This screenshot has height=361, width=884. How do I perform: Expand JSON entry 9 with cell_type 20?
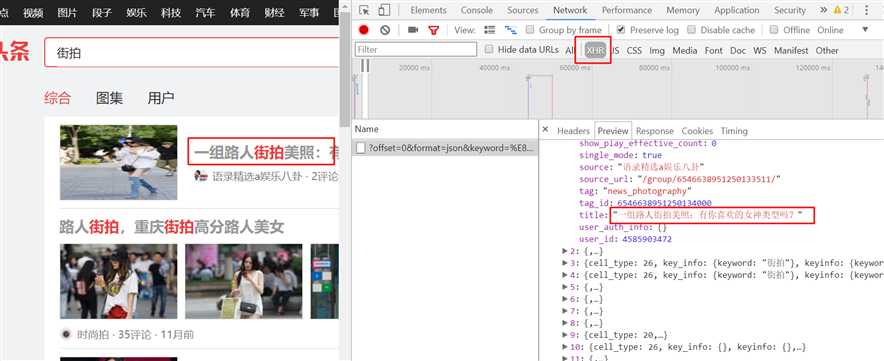click(x=565, y=334)
